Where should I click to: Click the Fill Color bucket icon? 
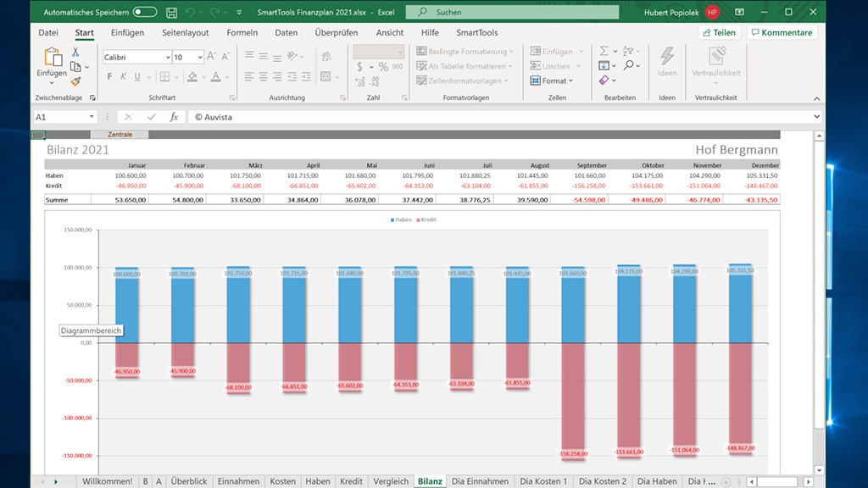coord(192,76)
